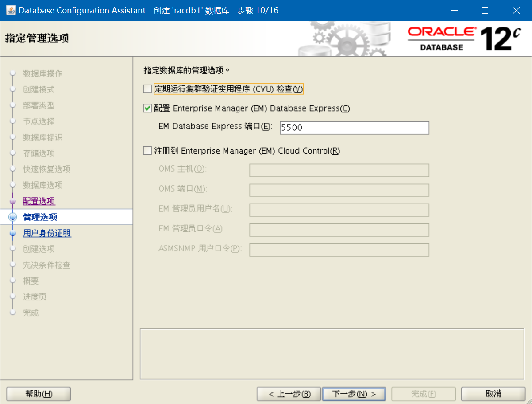Click the message area at bottom
This screenshot has width=532, height=404.
point(332,354)
